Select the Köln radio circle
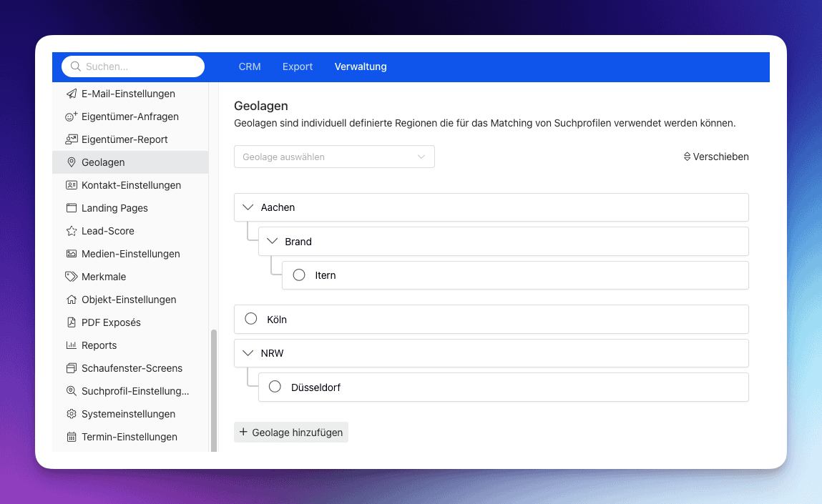Image resolution: width=822 pixels, height=504 pixels. (251, 319)
